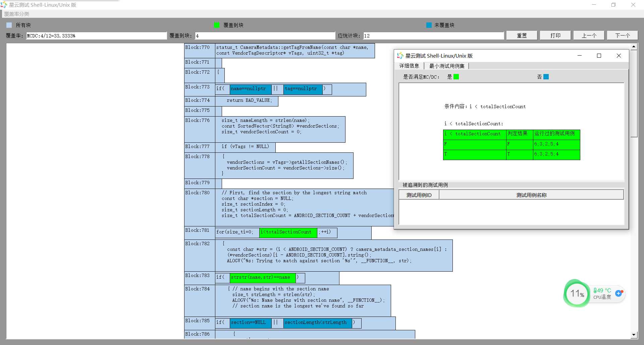
Task: Maximize the detail dialog window
Action: pyautogui.click(x=599, y=56)
